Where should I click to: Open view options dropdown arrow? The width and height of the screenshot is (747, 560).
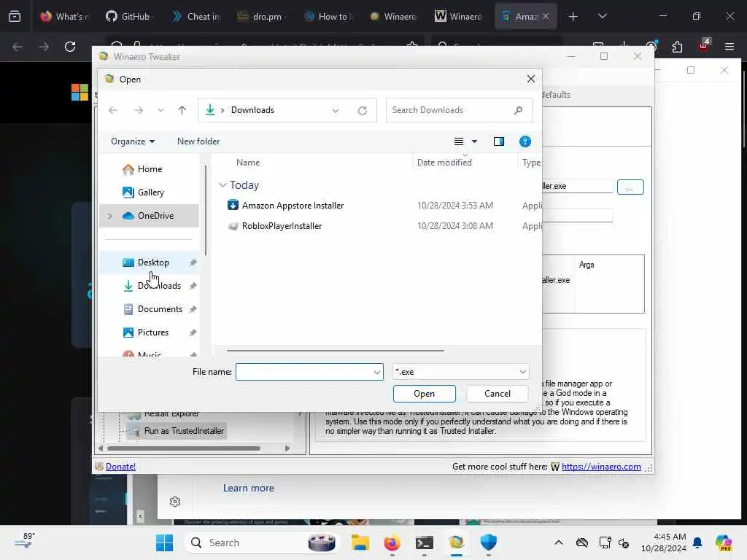474,141
